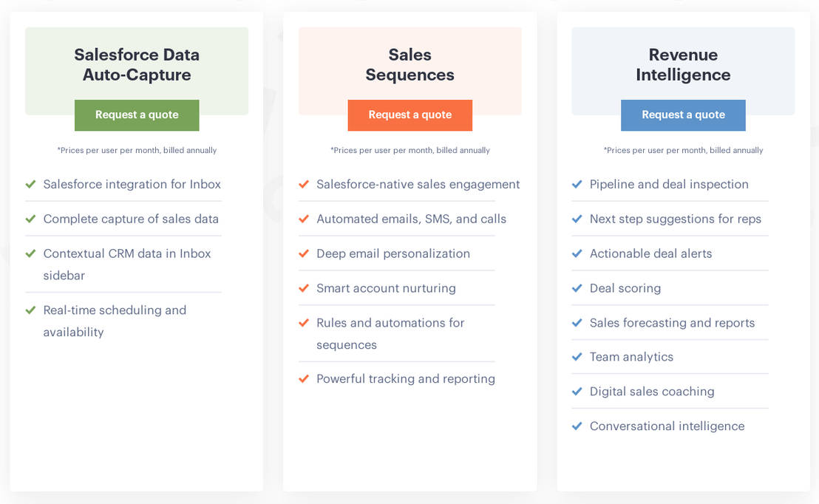The image size is (819, 504).
Task: Click the Revenue Intelligence plan title
Action: 683,64
